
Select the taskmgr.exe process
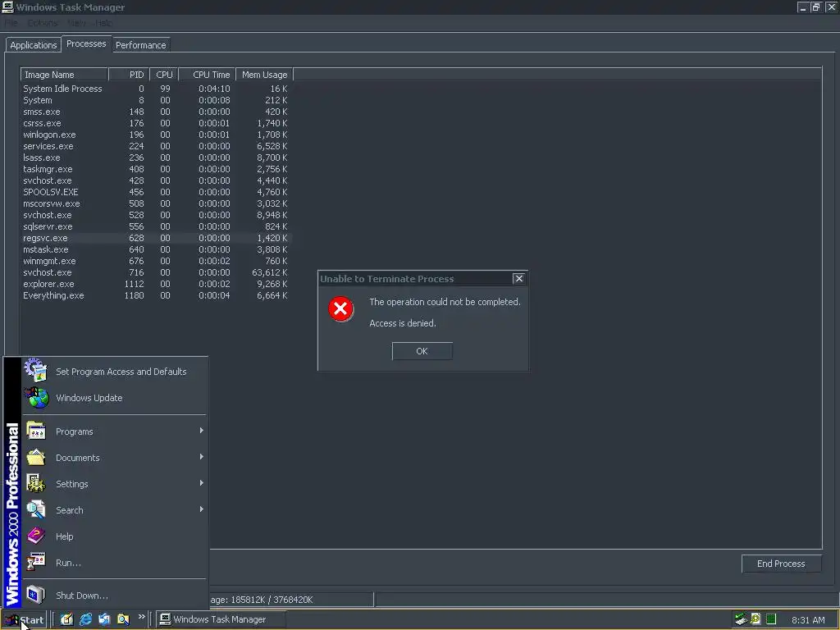(x=155, y=169)
